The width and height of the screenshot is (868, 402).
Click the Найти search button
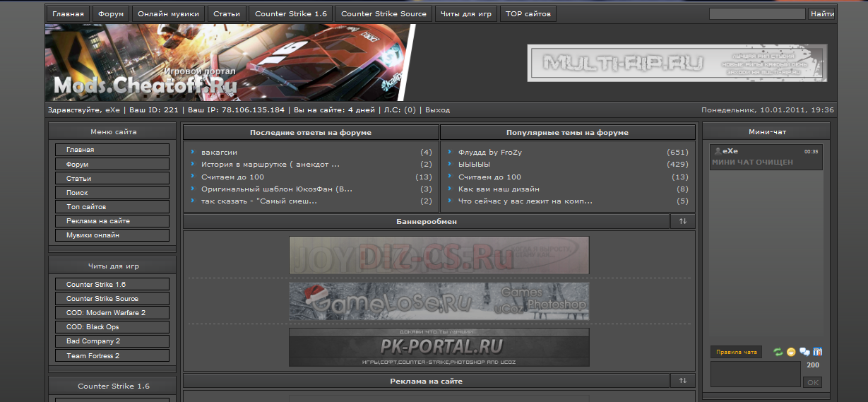click(x=822, y=13)
